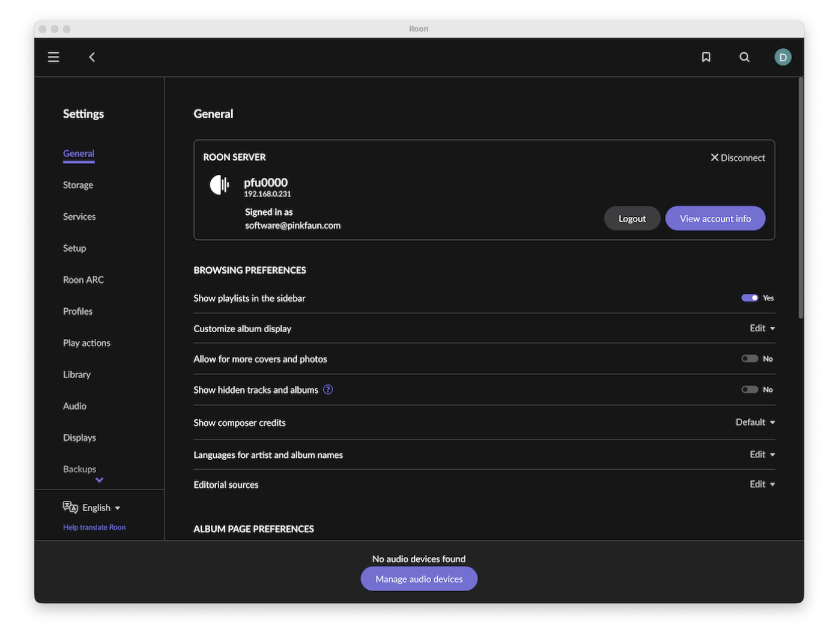Toggle Show playlists in the sidebar
The height and width of the screenshot is (644, 836).
click(x=750, y=298)
